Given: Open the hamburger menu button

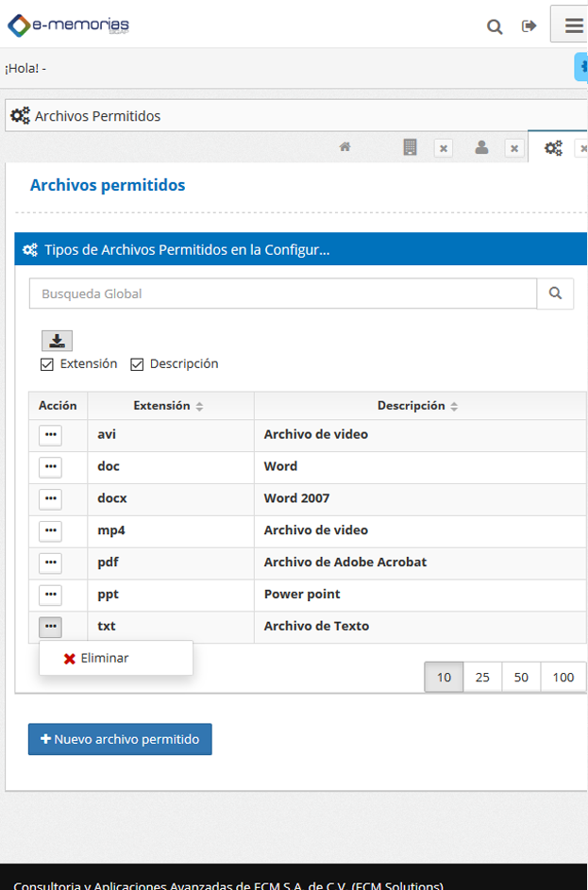Looking at the screenshot, I should (570, 25).
